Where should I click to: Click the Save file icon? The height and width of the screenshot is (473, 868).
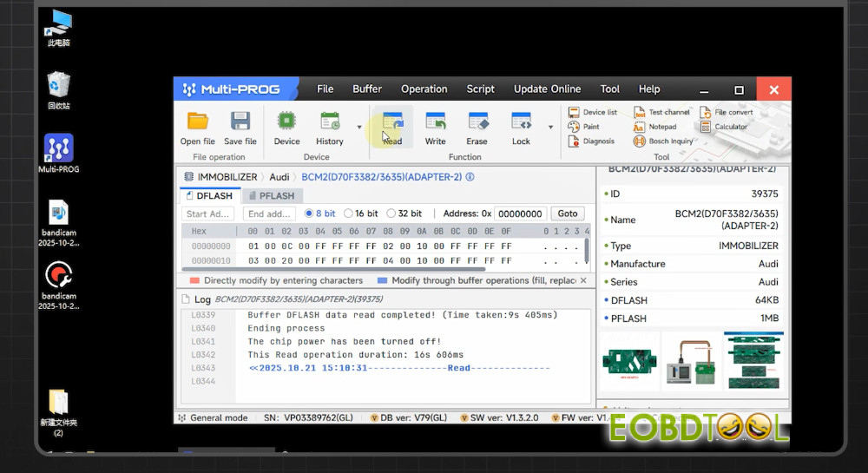(x=240, y=122)
